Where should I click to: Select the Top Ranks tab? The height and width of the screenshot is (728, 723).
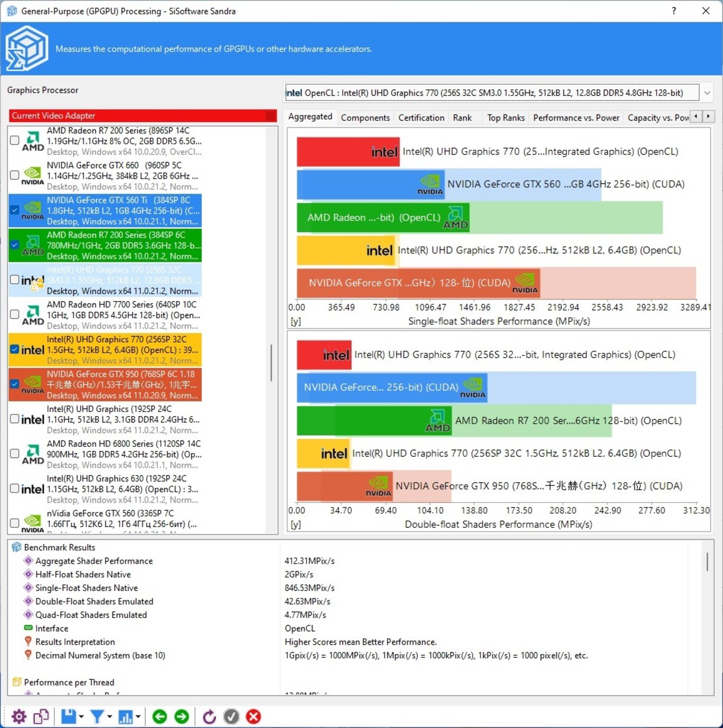pyautogui.click(x=506, y=118)
